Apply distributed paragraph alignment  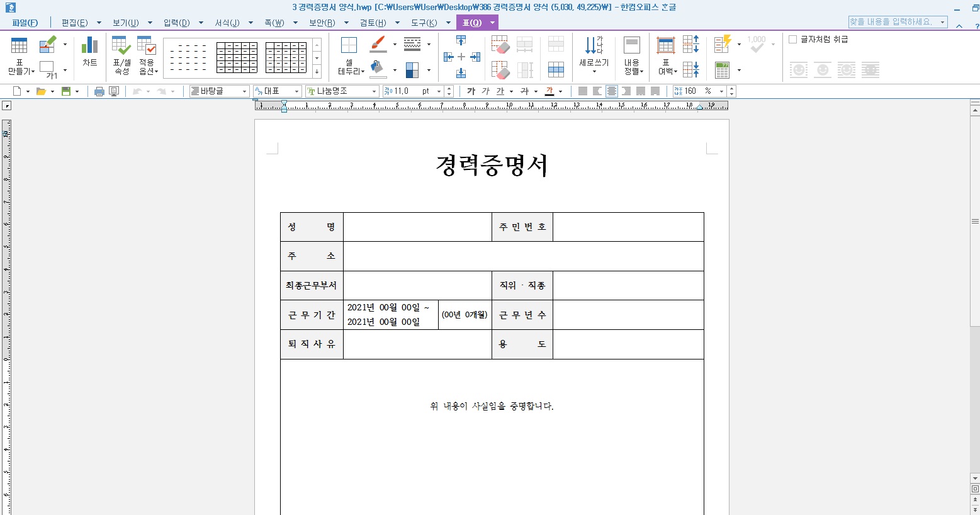coord(641,91)
